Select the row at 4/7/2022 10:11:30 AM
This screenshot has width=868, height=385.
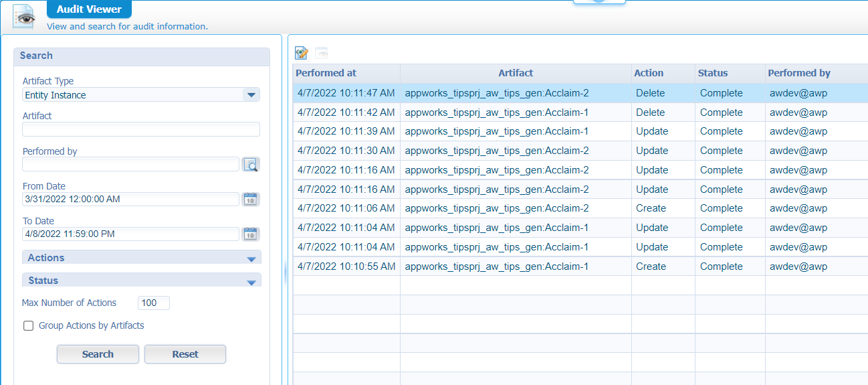tap(580, 151)
